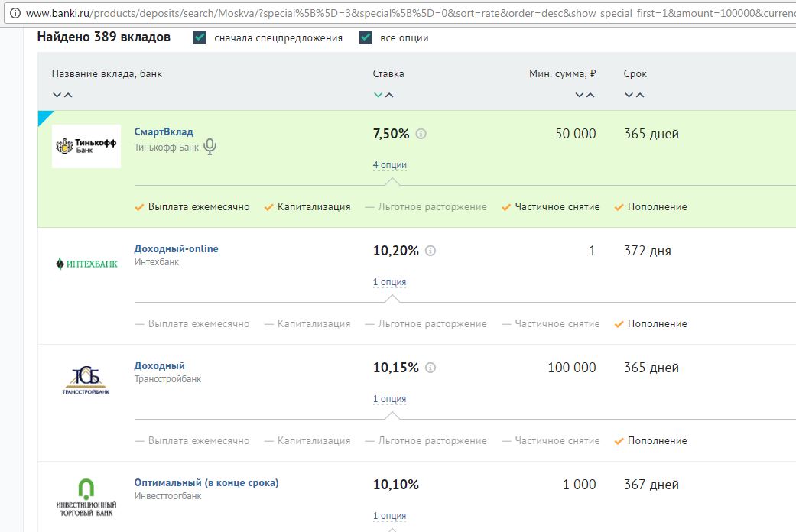Screen dimensions: 796x532
Task: Click 'Тинькофф Банк' bank name text
Action: coord(167,148)
